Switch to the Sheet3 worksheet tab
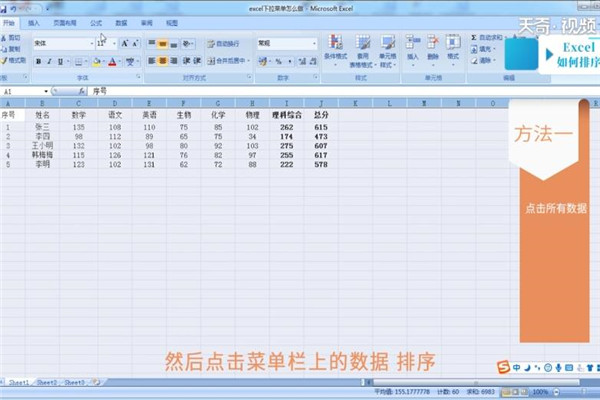 tap(74, 382)
